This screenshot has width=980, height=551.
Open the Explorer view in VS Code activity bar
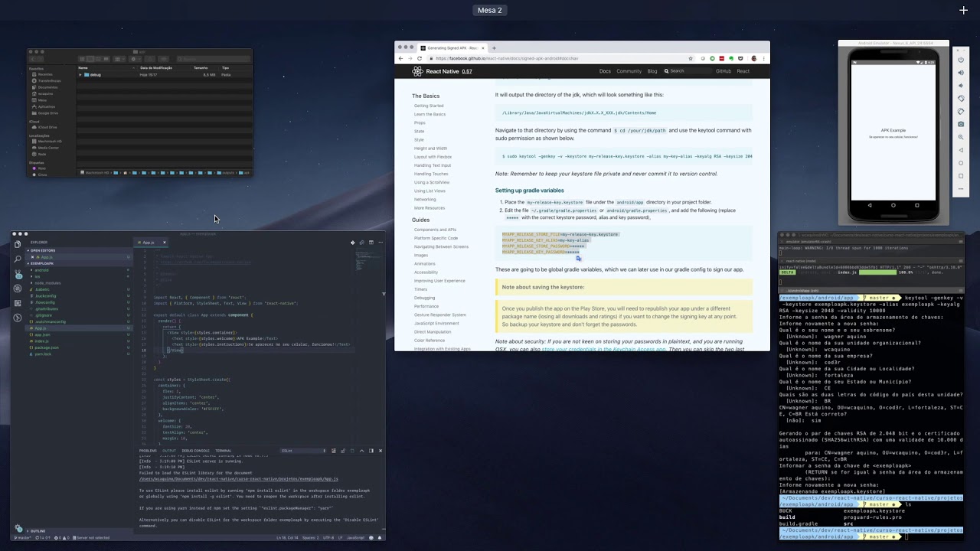click(18, 244)
